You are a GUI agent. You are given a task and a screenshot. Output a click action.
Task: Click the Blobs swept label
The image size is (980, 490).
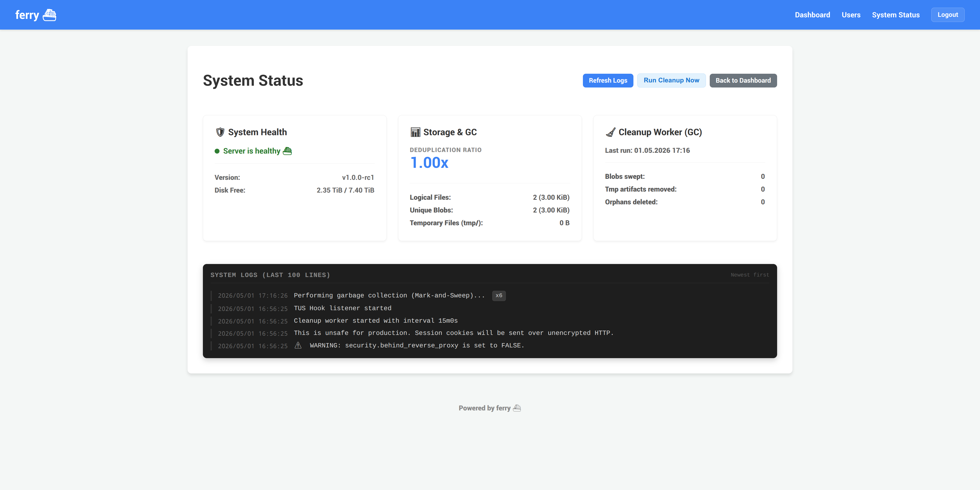(x=625, y=177)
